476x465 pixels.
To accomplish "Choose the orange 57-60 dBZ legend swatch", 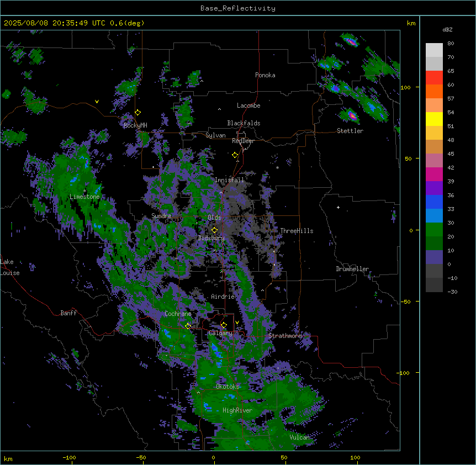I will pos(434,91).
